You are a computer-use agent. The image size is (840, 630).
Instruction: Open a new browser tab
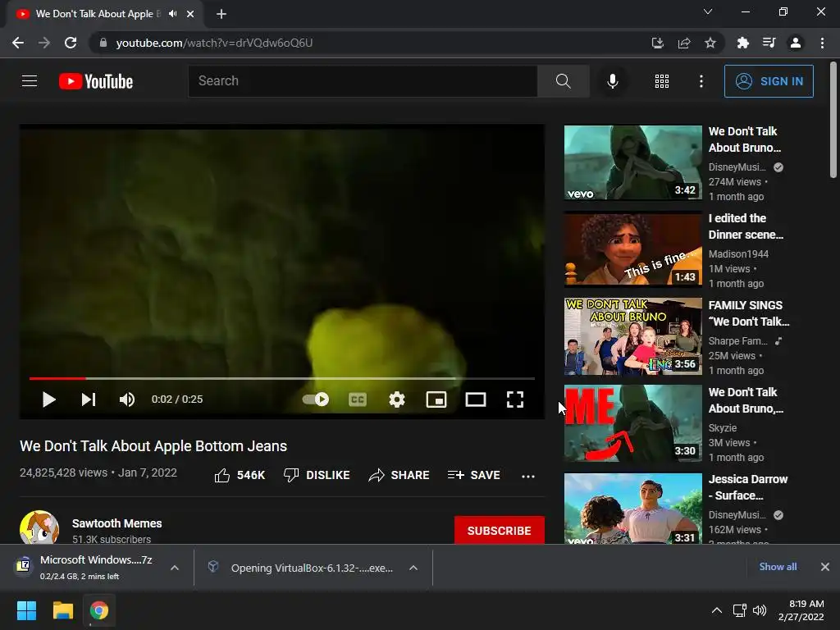[x=221, y=14]
